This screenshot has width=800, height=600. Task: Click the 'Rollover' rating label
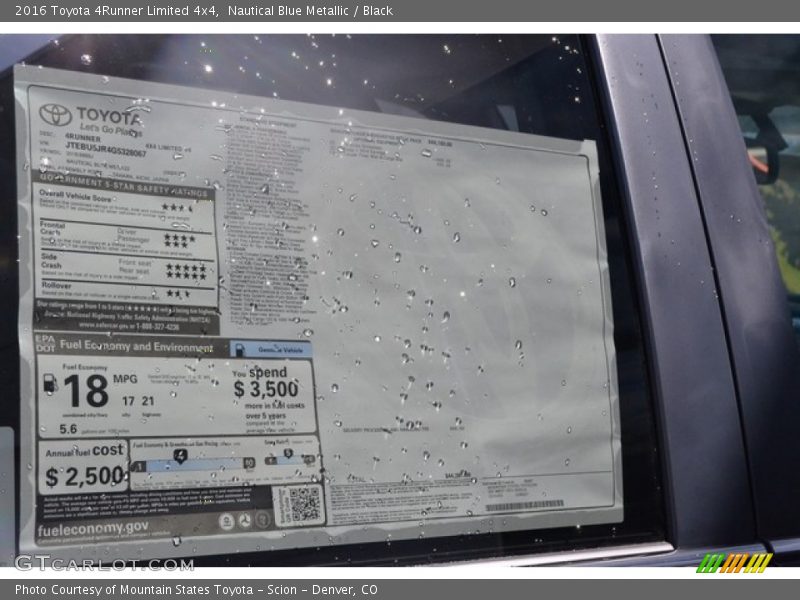pos(56,285)
